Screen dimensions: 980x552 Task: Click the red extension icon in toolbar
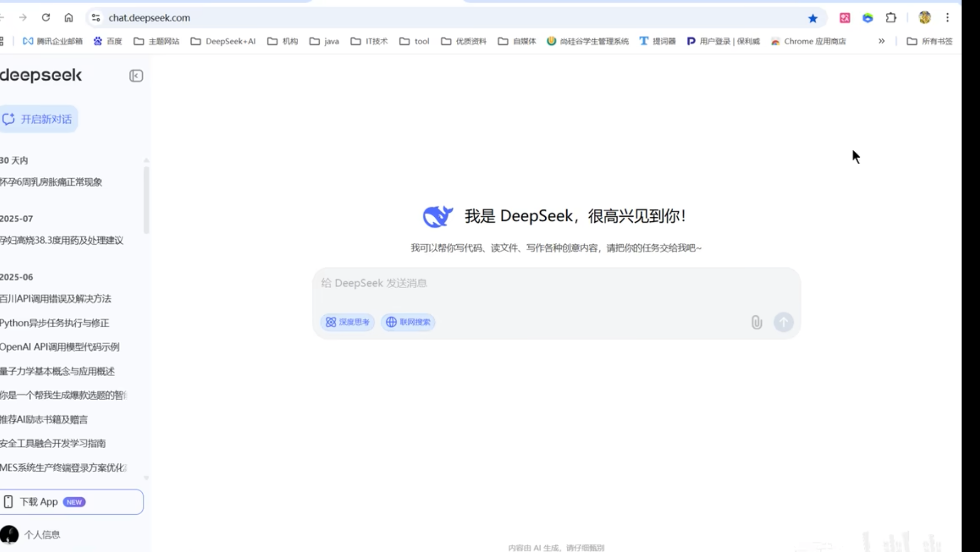click(845, 18)
